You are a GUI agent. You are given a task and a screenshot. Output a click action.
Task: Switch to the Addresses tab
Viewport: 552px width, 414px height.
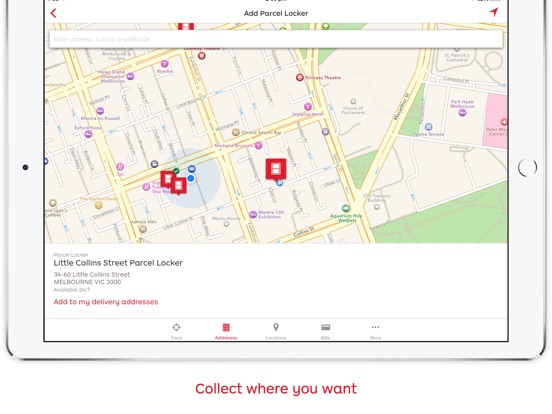[x=226, y=331]
